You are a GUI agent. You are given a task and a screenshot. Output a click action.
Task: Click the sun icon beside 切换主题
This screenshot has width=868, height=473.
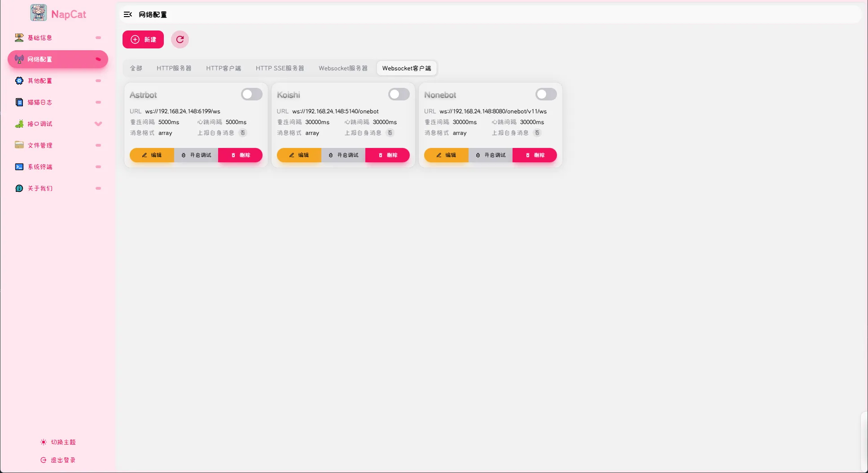(x=44, y=442)
